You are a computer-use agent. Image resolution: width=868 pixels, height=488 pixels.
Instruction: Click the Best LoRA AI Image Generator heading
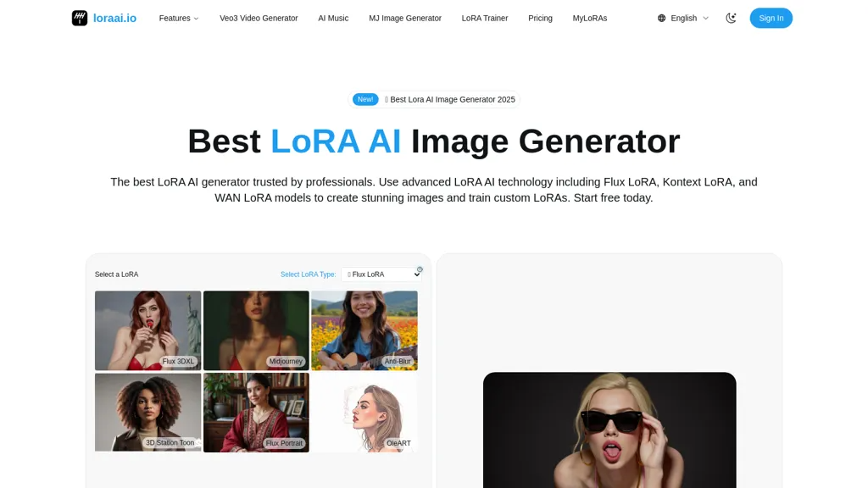pyautogui.click(x=434, y=141)
